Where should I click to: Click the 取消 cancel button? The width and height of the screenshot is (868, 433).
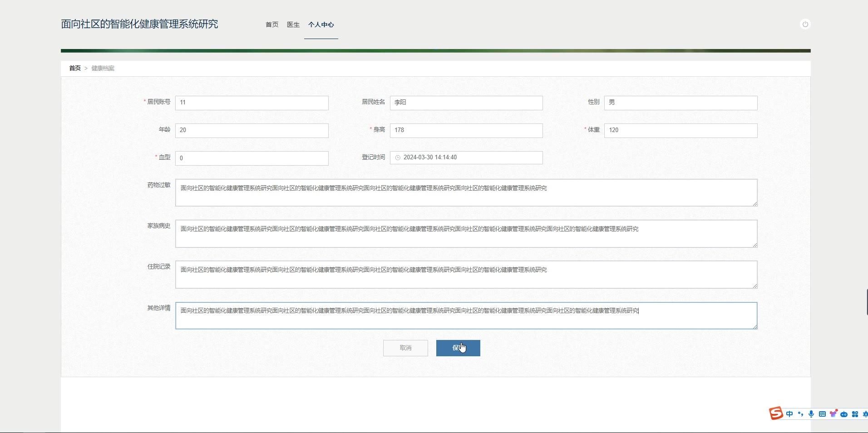[x=405, y=348]
